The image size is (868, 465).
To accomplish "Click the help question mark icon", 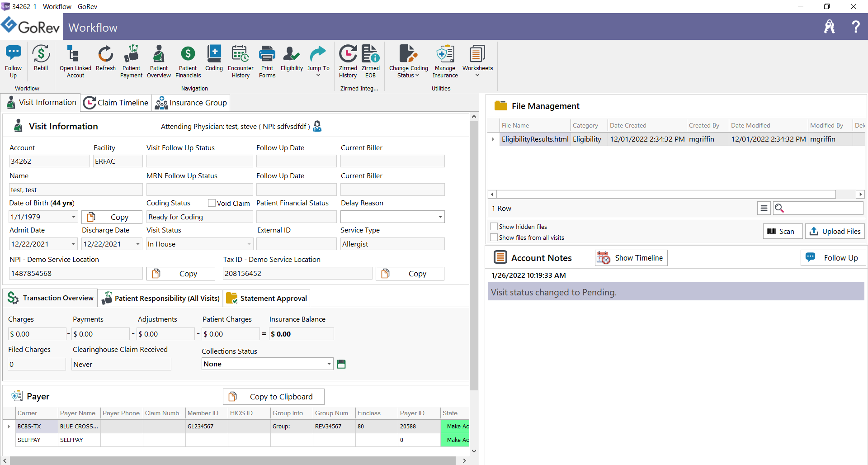I will [x=855, y=27].
